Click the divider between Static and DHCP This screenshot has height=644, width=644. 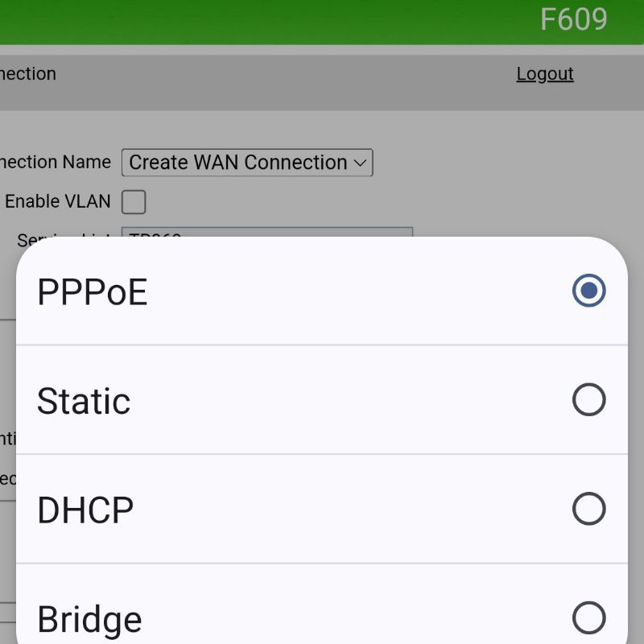click(x=322, y=454)
